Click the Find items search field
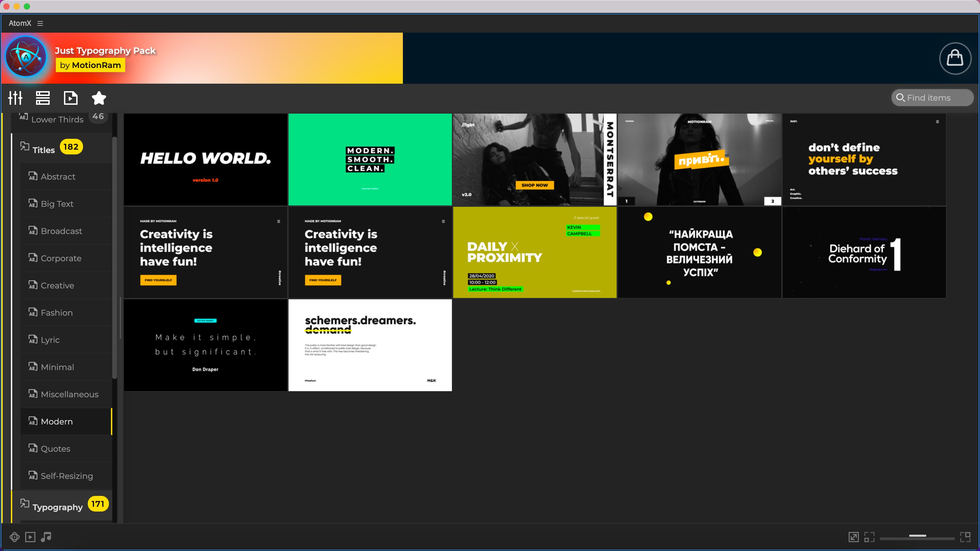Image resolution: width=980 pixels, height=551 pixels. coord(932,98)
